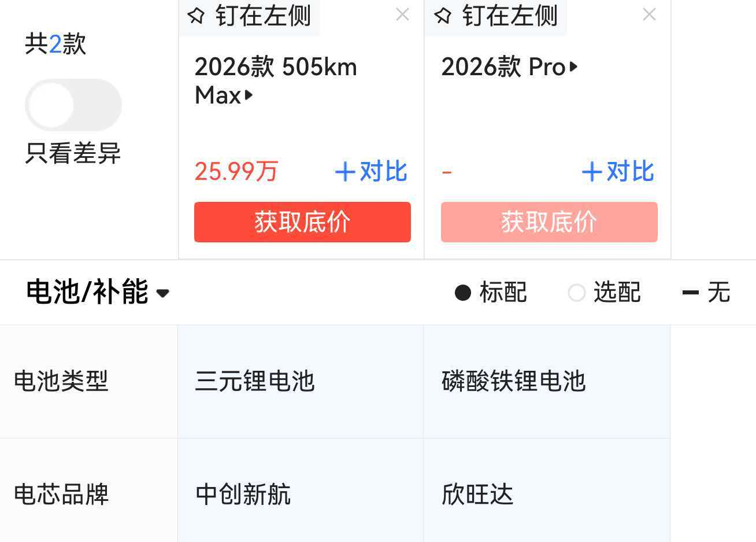Open the 2026款 505km Max model selector arrow
Viewport: 756px width, 542px height.
click(x=249, y=95)
